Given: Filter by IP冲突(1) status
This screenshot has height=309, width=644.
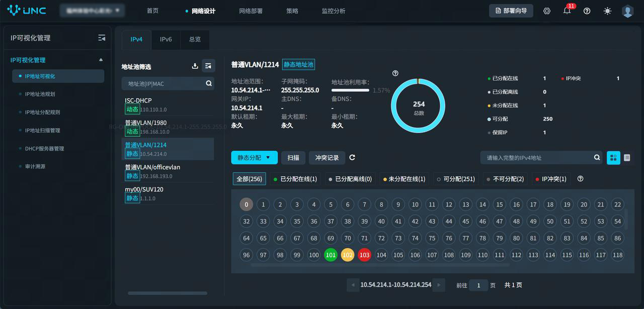Looking at the screenshot, I should point(551,179).
